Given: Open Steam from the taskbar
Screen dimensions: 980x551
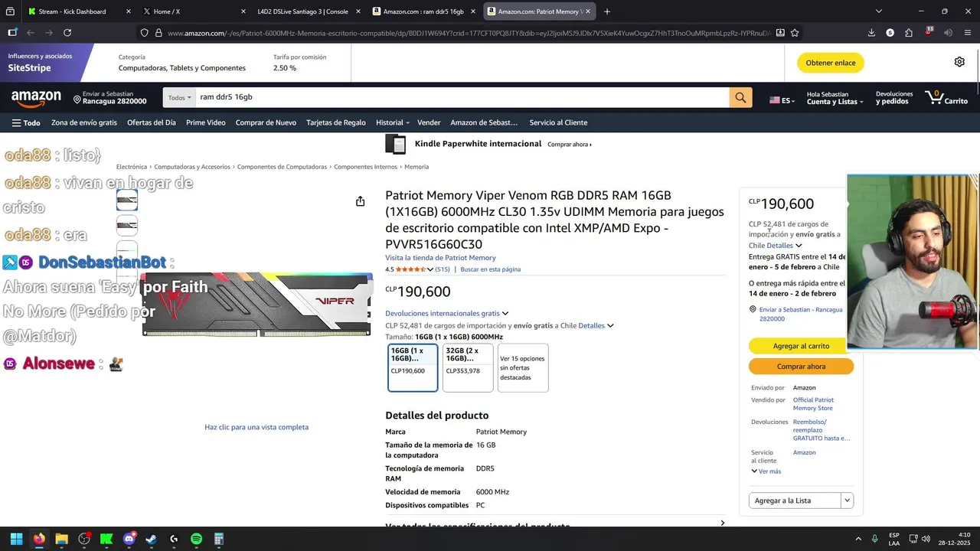Looking at the screenshot, I should [151, 539].
